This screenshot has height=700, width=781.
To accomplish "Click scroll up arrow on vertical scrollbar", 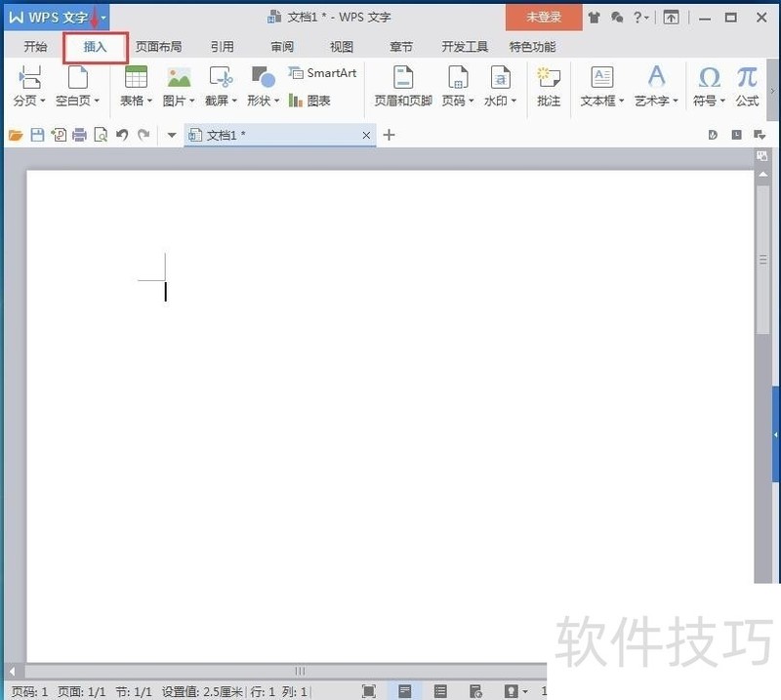I will coord(762,175).
